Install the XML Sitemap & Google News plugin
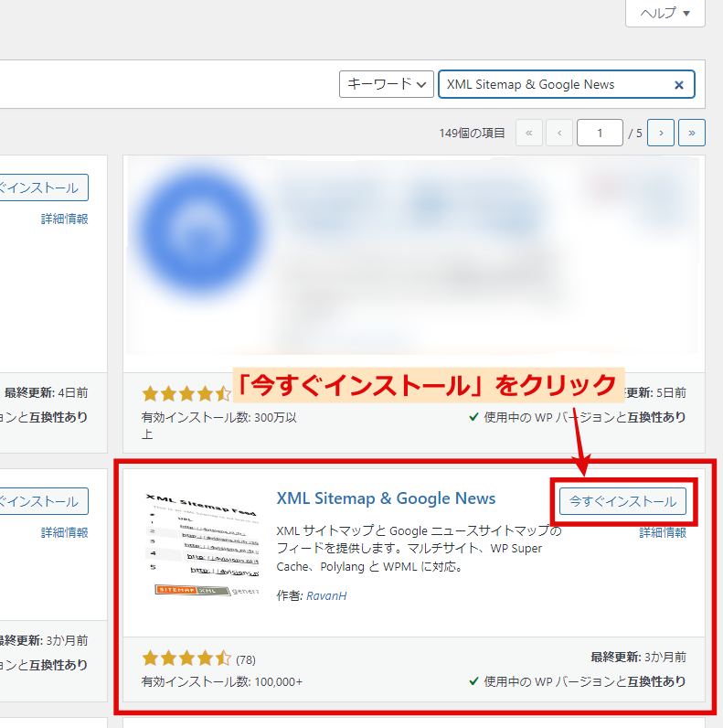 pyautogui.click(x=622, y=501)
